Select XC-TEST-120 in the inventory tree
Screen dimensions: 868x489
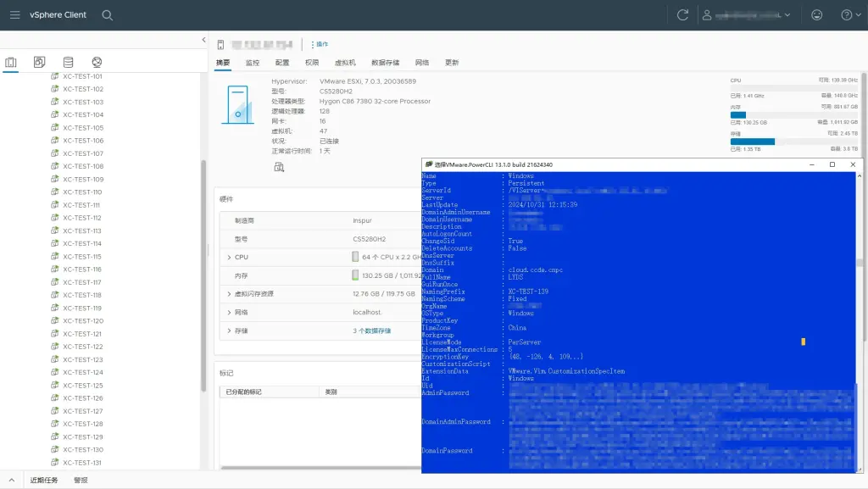[x=83, y=321]
